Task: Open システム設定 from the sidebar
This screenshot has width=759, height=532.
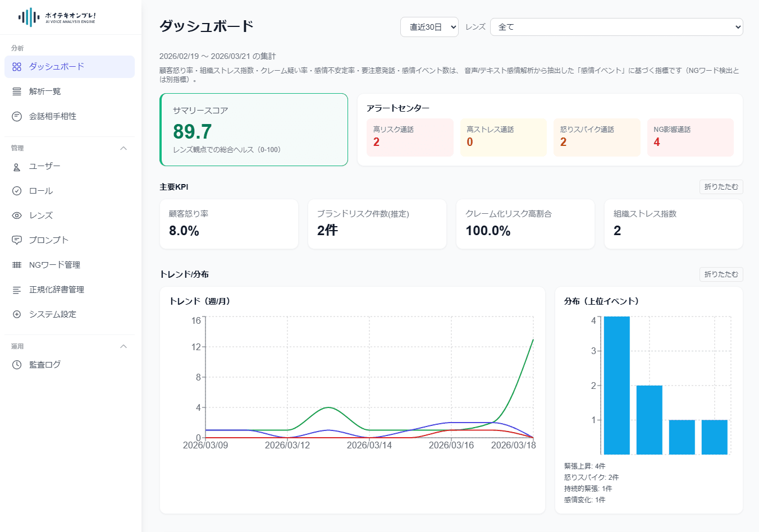Action: [51, 314]
